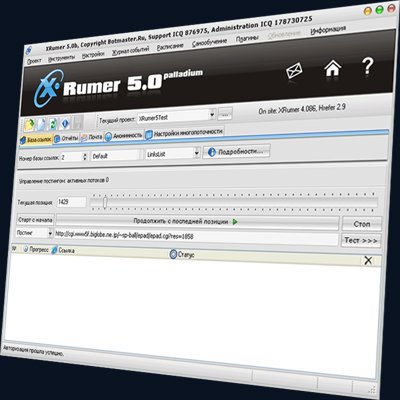400x400 pixels.
Task: Open the Плагины menu
Action: (247, 39)
